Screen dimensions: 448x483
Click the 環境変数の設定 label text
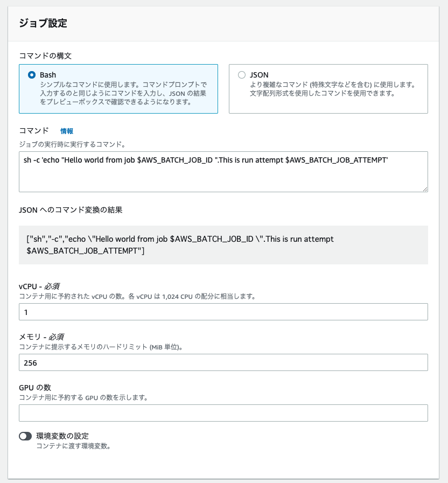click(62, 436)
